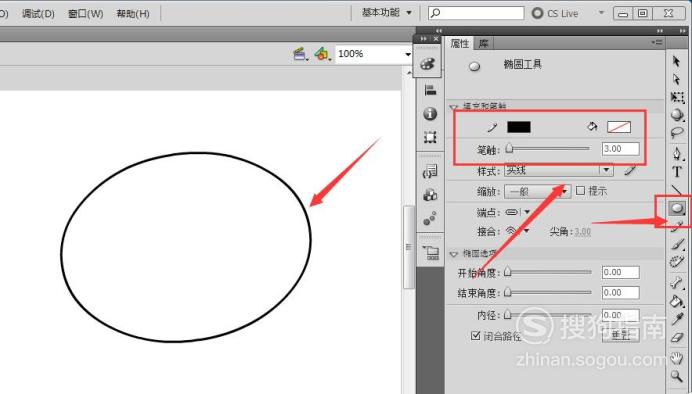
Task: Click the search field in the title bar
Action: click(x=476, y=13)
